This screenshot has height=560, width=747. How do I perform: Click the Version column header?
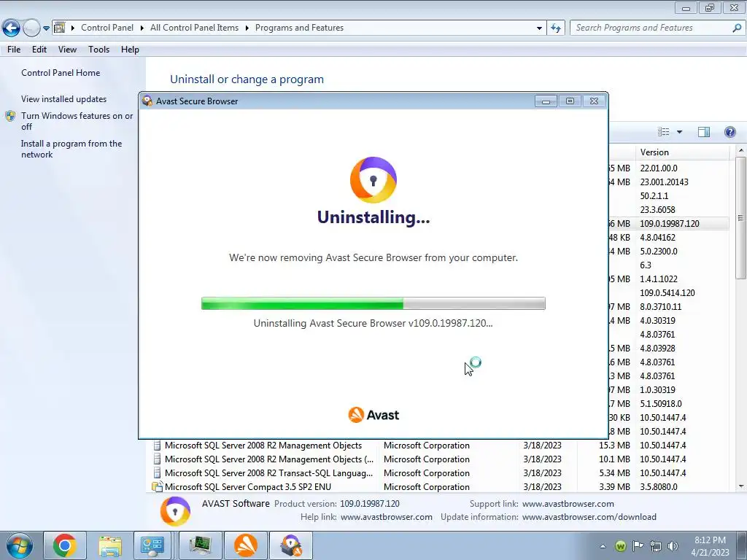682,152
